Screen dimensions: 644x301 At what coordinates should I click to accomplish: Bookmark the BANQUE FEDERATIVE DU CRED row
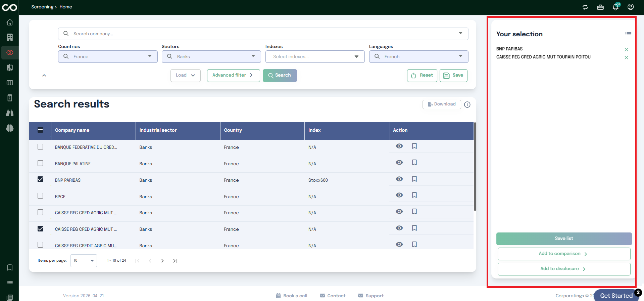pyautogui.click(x=414, y=146)
